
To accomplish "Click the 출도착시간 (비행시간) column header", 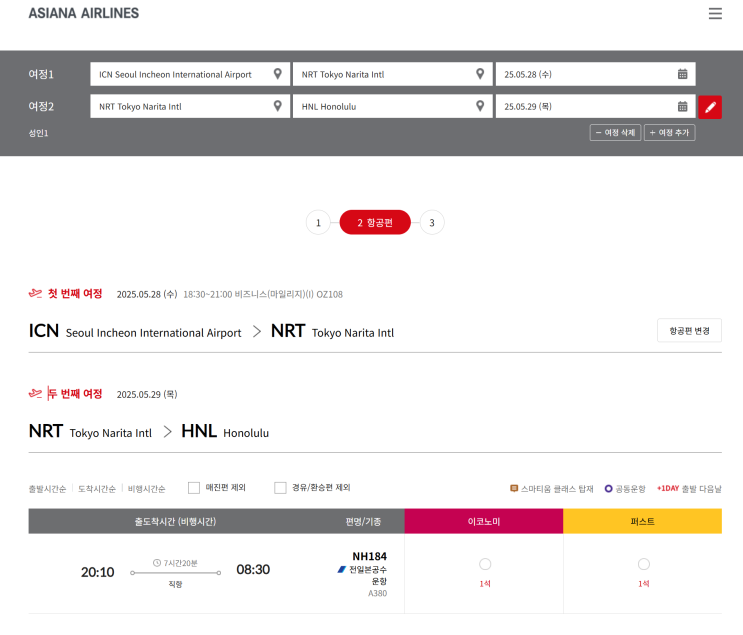I will (x=175, y=521).
